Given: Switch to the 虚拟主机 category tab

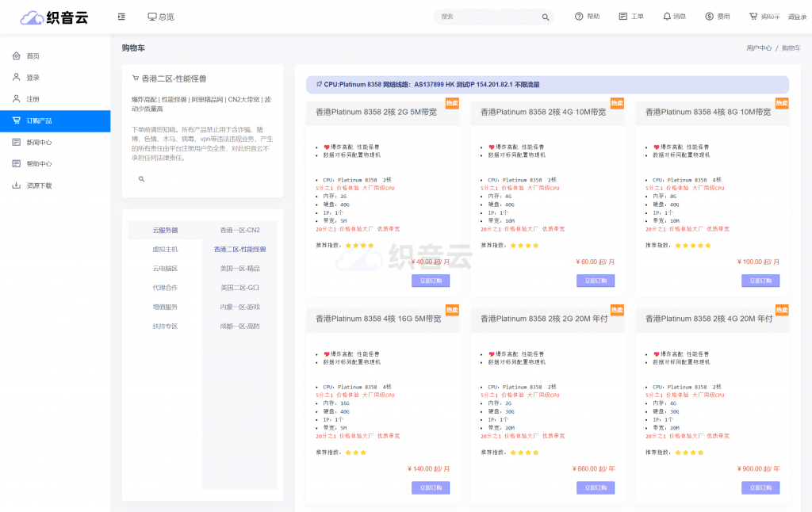Looking at the screenshot, I should coord(165,249).
